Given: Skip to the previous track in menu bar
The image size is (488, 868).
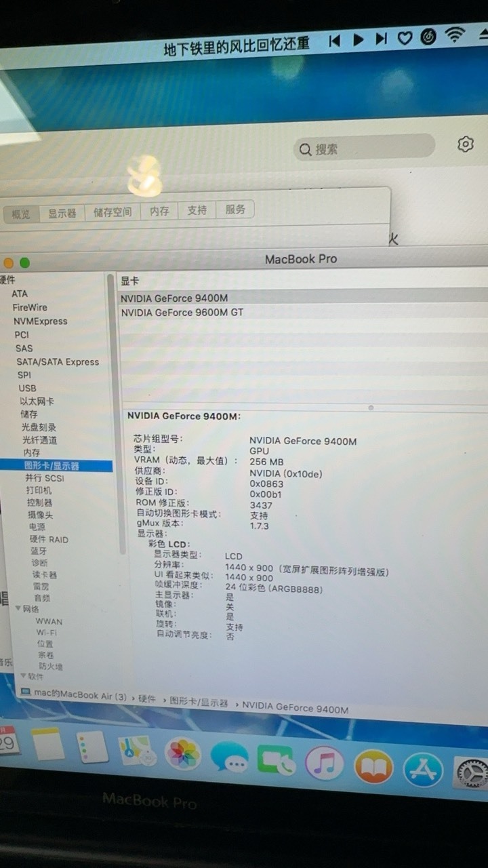Looking at the screenshot, I should tap(333, 41).
